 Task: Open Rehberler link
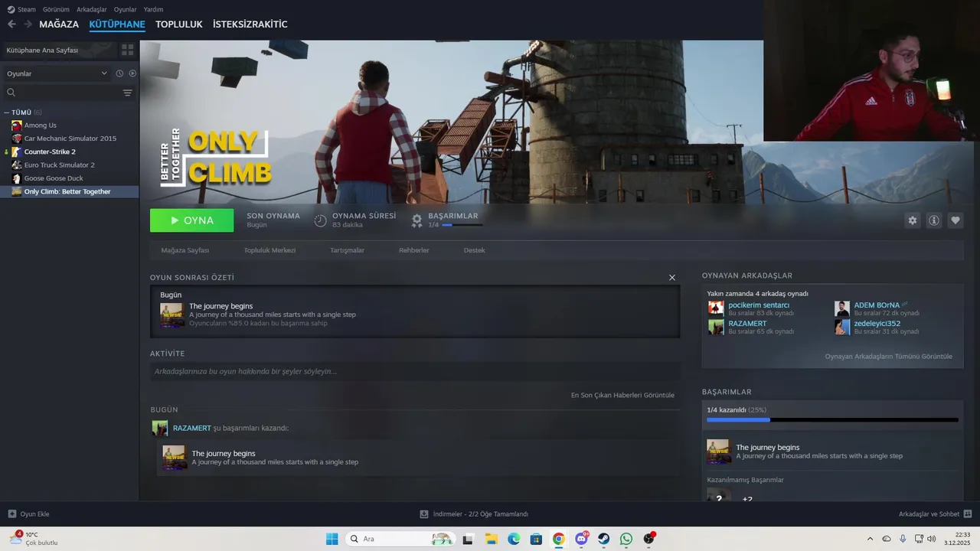(414, 250)
